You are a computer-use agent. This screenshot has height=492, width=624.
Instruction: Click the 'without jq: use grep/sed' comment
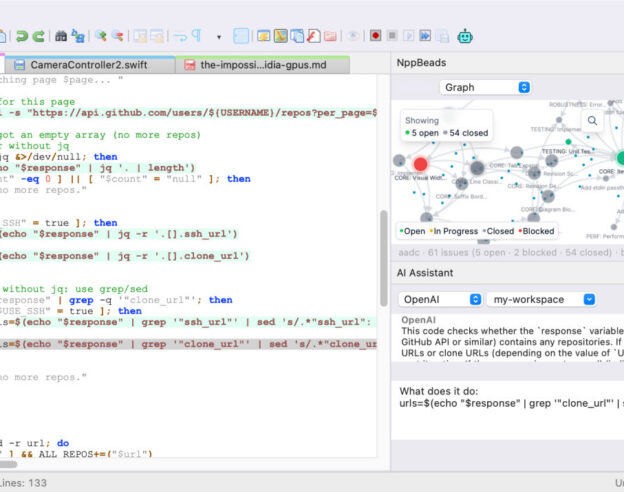click(x=75, y=289)
